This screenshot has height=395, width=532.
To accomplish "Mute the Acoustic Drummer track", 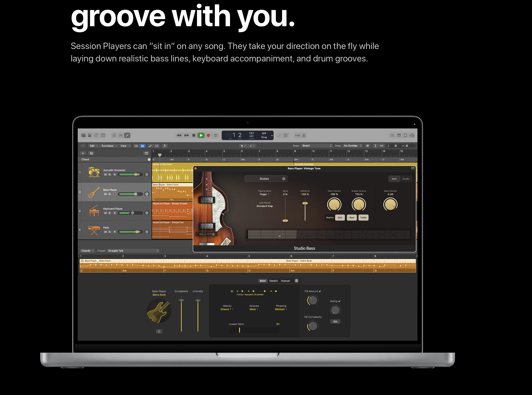I will pos(105,175).
